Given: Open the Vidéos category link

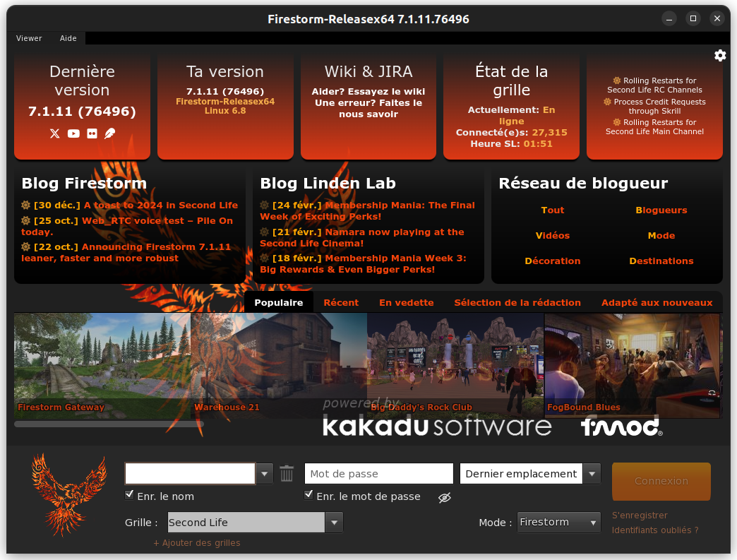Looking at the screenshot, I should pos(553,236).
